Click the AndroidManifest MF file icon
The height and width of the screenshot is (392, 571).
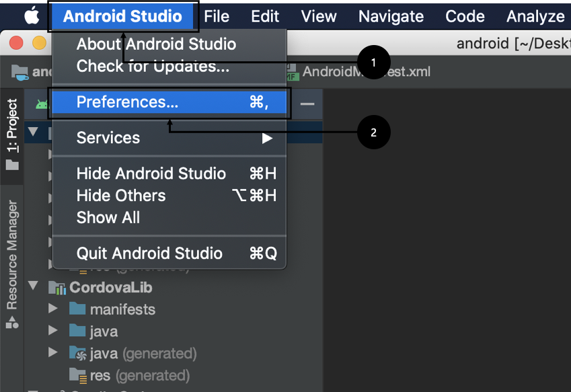(x=292, y=72)
